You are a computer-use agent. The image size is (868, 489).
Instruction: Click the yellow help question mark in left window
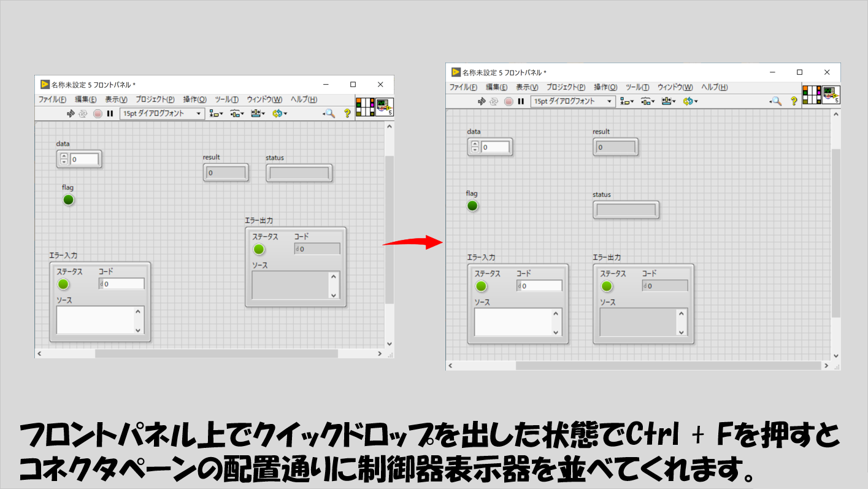347,114
